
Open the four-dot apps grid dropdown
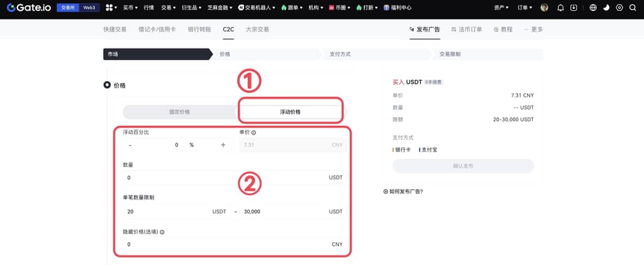point(111,8)
